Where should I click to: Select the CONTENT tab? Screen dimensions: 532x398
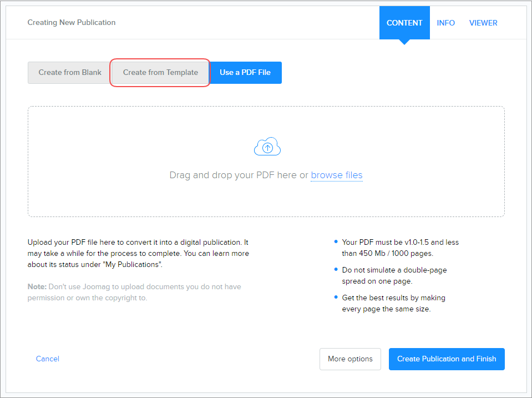(x=404, y=23)
